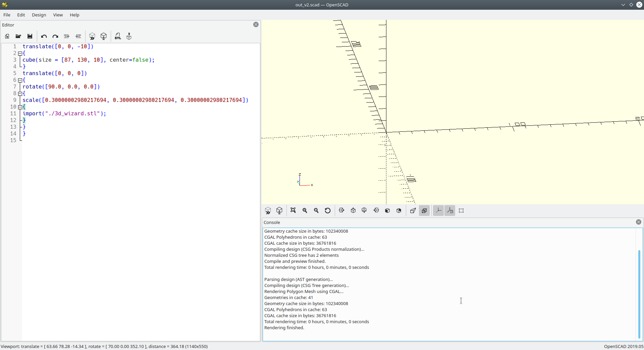The image size is (644, 350).
Task: Select the Render icon in the editor toolbar
Action: pos(103,36)
